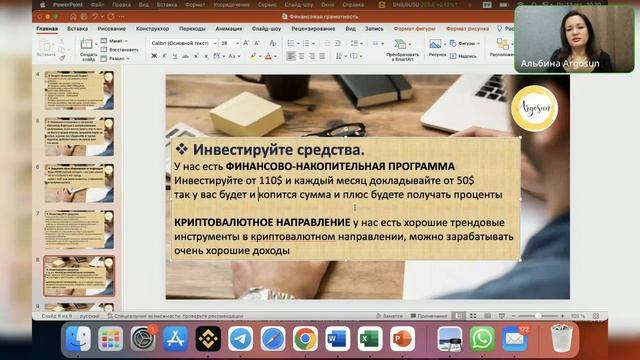Expand the Фигуры shapes dropdown
Screen dimensions: 640x360
pos(478,43)
